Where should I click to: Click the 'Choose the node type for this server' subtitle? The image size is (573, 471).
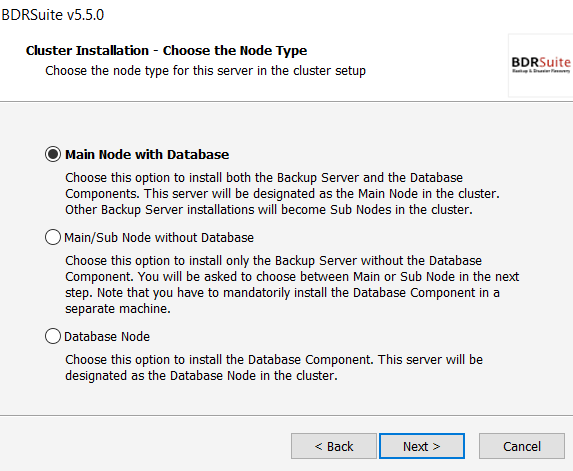[x=205, y=71]
